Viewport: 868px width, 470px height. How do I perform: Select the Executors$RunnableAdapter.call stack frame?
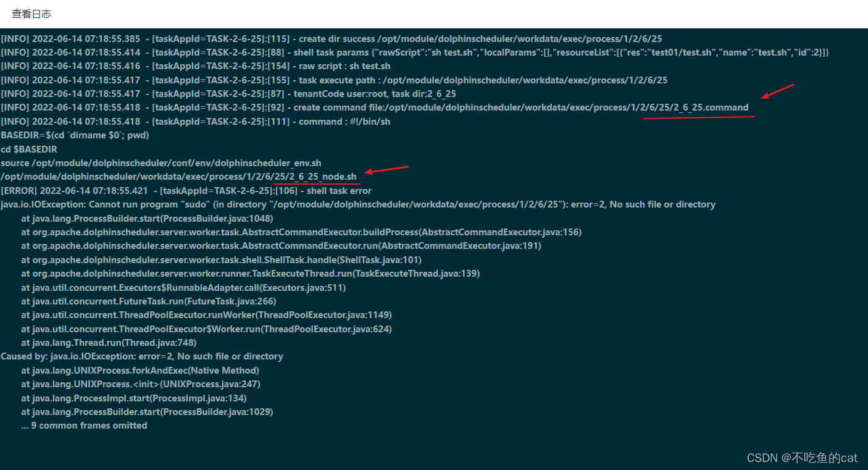tap(183, 288)
